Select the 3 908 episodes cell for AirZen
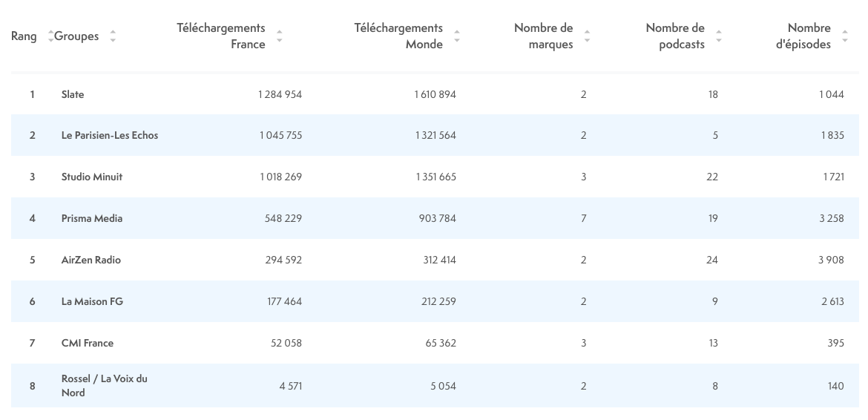 point(831,260)
